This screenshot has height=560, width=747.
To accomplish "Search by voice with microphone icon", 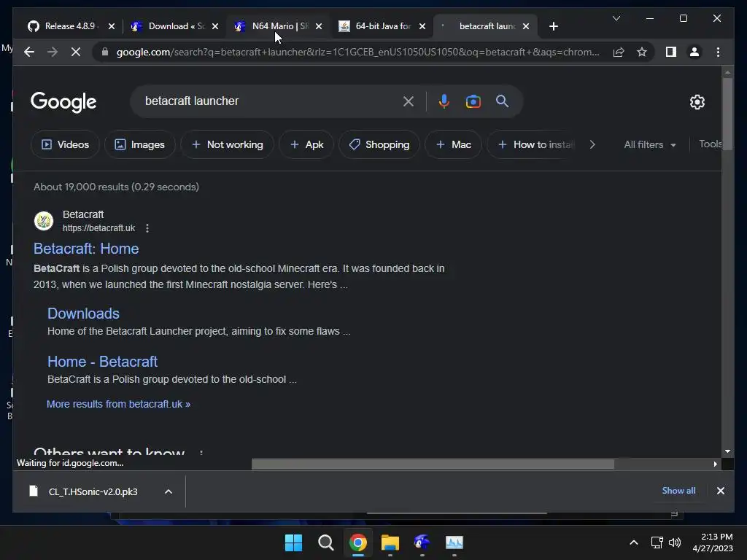I will coord(444,101).
